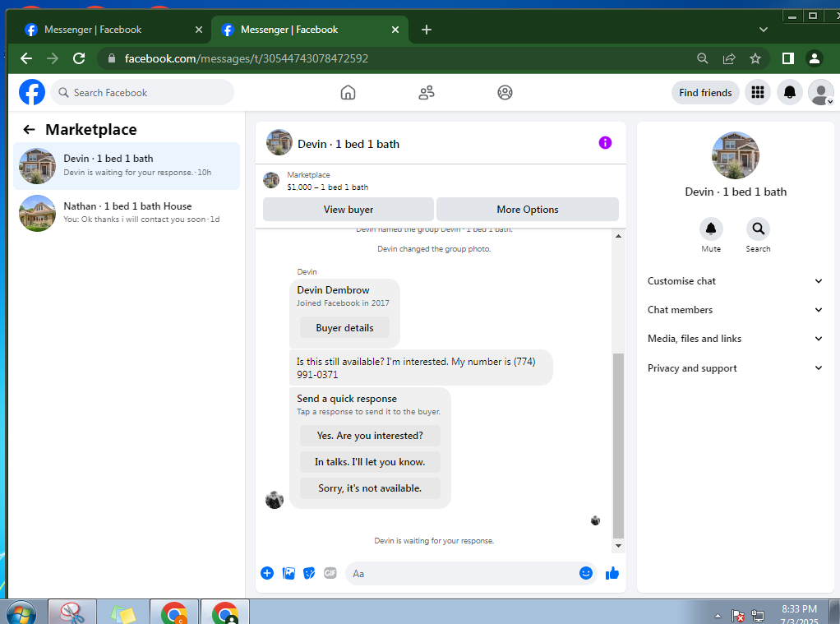Open Marketplace $1,000 listing banner
This screenshot has width=840, height=624.
click(439, 181)
